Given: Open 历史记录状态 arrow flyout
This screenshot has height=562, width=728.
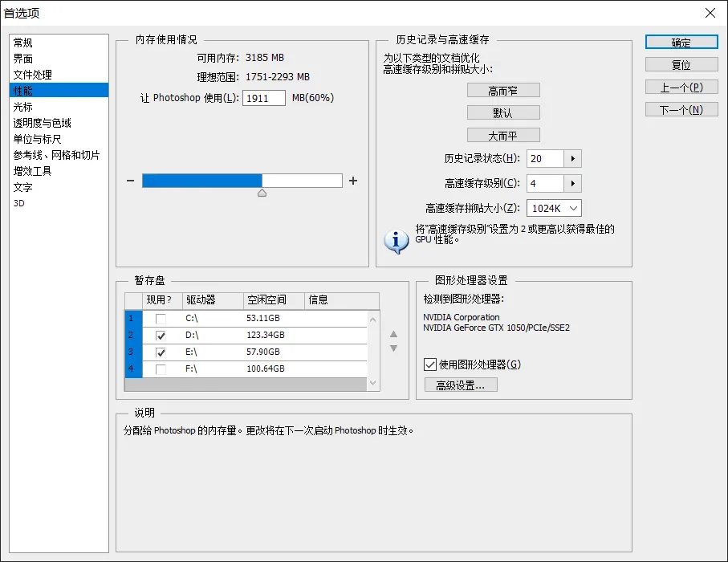Looking at the screenshot, I should point(572,159).
